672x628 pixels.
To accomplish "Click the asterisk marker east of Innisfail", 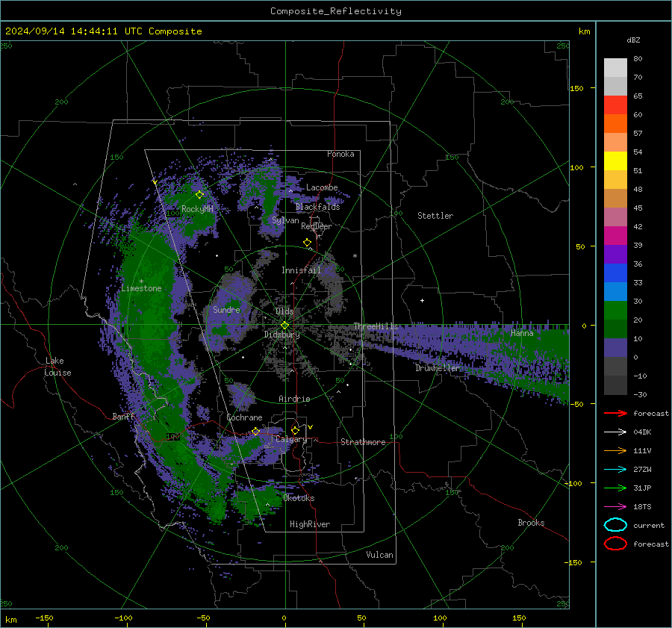I will click(x=355, y=256).
